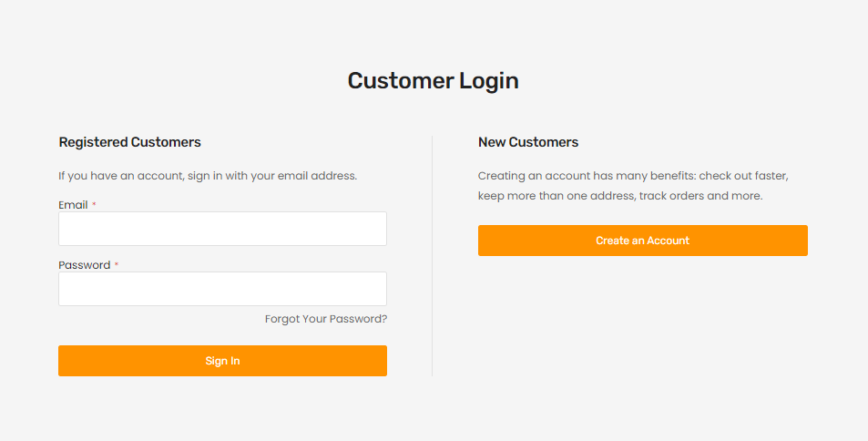The height and width of the screenshot is (441, 868).
Task: Click the "keep more than one address" phrase
Action: coord(555,196)
